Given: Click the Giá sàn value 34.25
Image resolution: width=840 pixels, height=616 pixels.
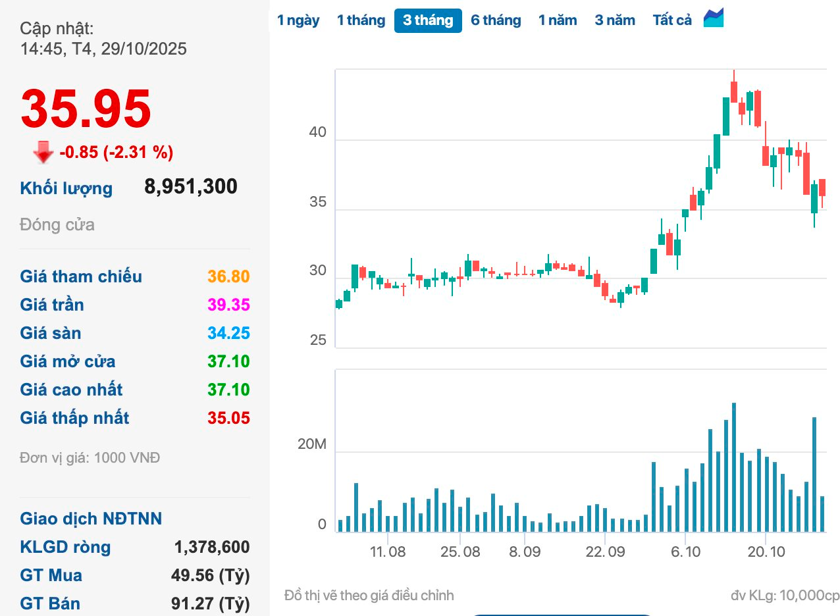Looking at the screenshot, I should [228, 333].
